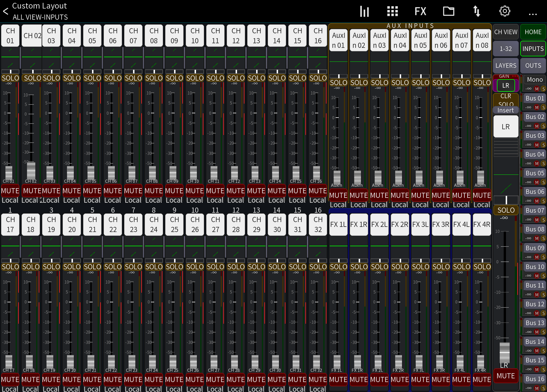Mute channel CH 24
The width and height of the screenshot is (547, 392).
click(x=154, y=379)
